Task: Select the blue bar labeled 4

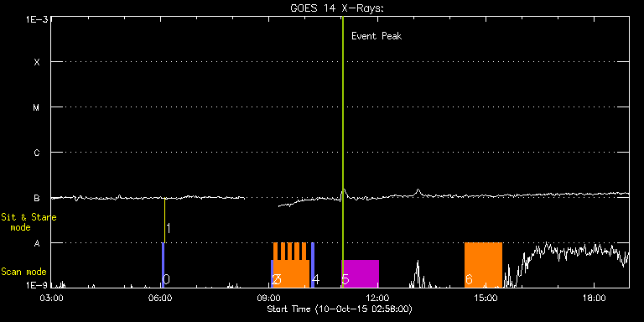Action: [313, 265]
